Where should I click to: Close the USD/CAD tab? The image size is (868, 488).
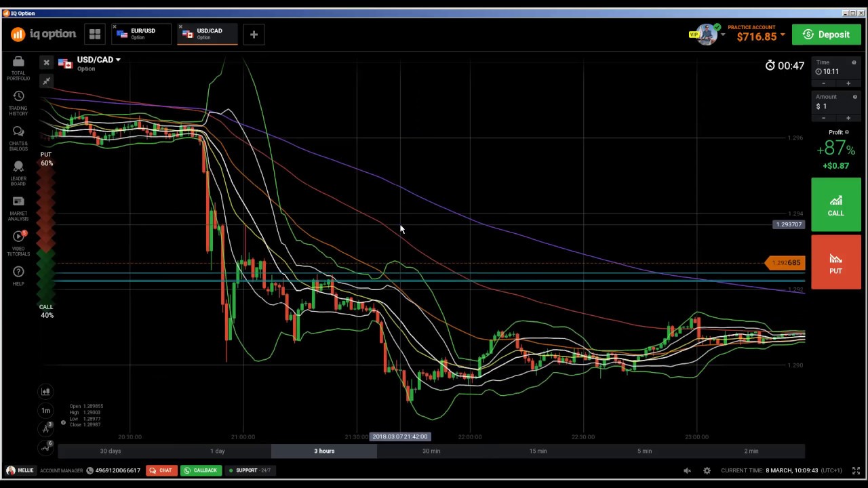(x=180, y=27)
